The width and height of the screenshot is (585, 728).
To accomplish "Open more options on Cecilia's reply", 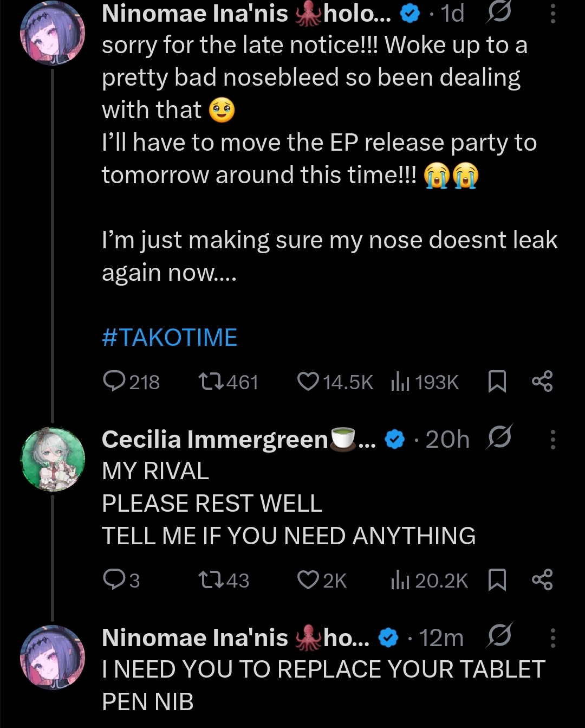I will [552, 439].
